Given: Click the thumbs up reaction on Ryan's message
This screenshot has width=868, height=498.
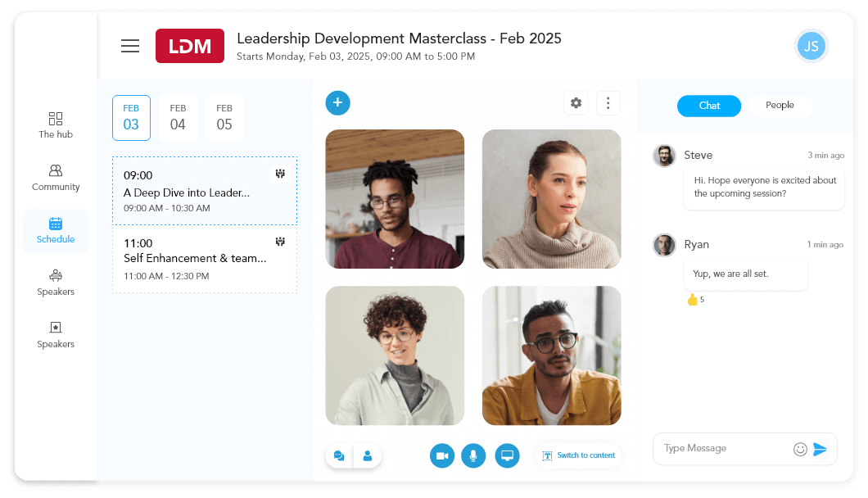Looking at the screenshot, I should (692, 300).
